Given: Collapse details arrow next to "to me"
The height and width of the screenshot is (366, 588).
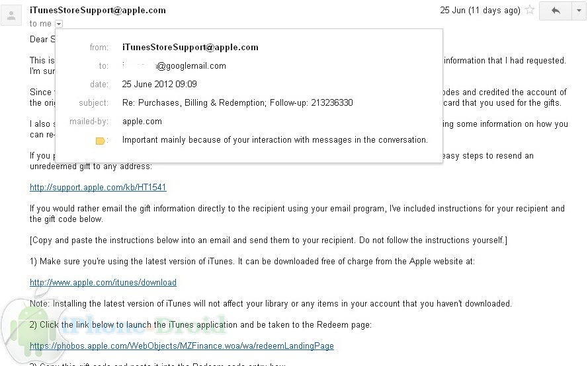Looking at the screenshot, I should coord(59,24).
